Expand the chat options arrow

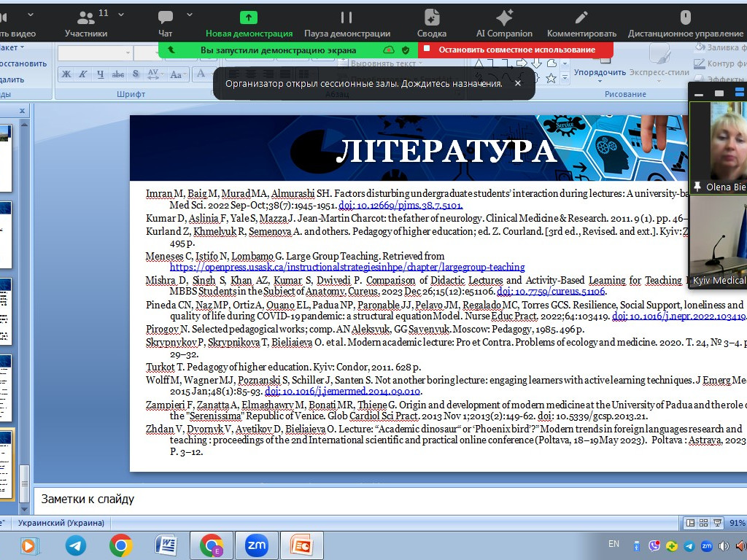pos(190,15)
